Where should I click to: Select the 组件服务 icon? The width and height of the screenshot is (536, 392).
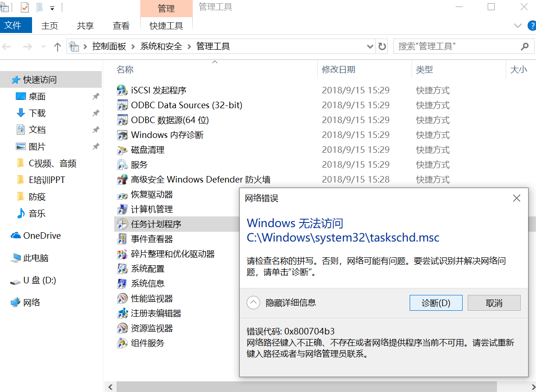[122, 343]
